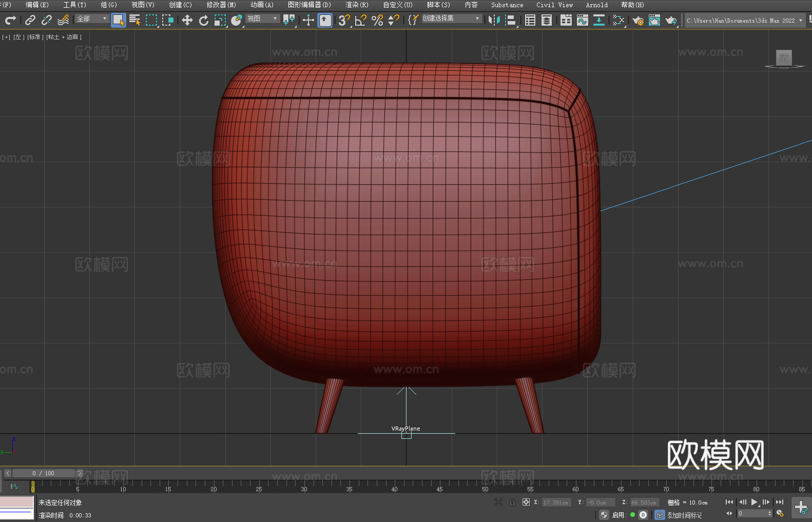Image resolution: width=812 pixels, height=522 pixels.
Task: Expand the 创建选择集 named selection dropdown
Action: [x=451, y=18]
